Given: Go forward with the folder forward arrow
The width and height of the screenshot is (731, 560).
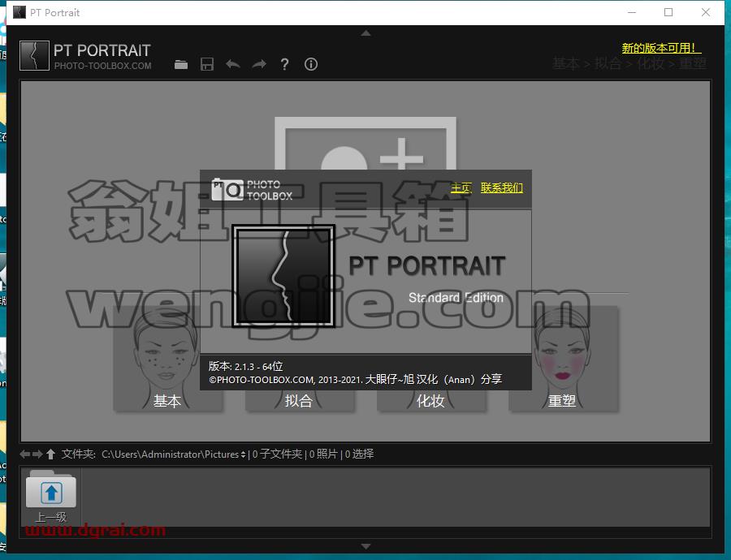Looking at the screenshot, I should coord(37,454).
